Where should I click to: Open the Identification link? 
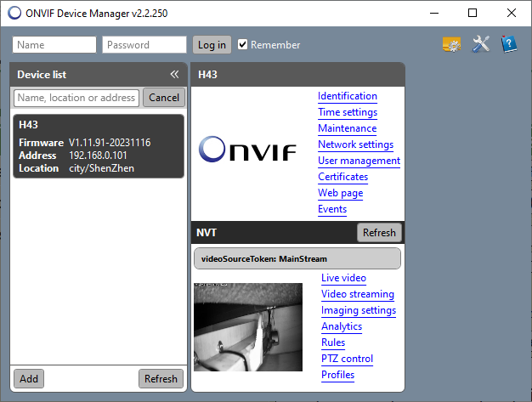click(348, 96)
